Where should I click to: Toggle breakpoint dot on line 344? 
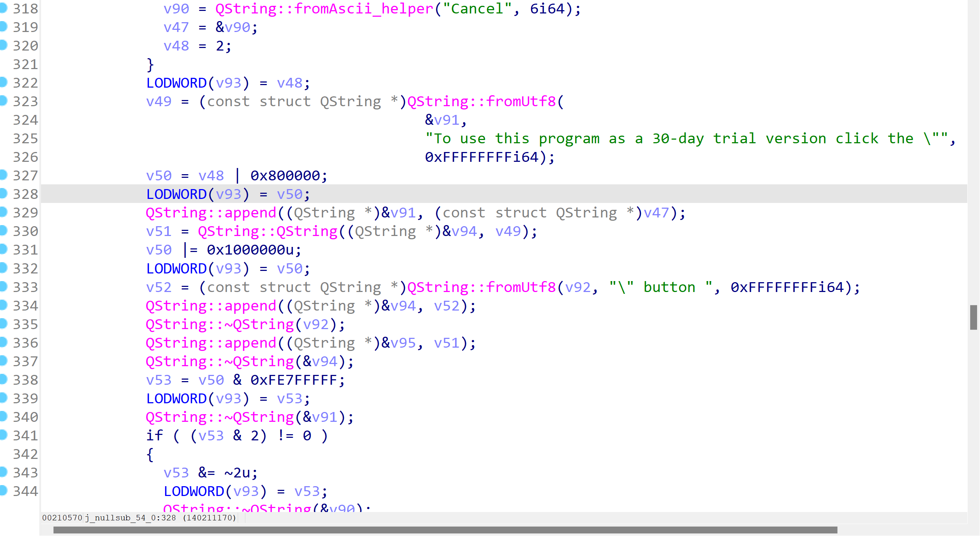3,491
